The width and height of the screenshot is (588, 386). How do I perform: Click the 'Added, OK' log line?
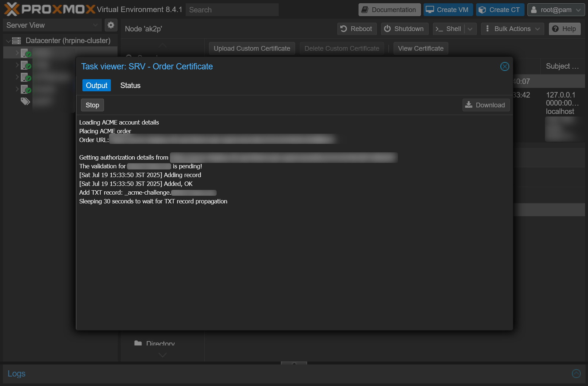point(136,184)
